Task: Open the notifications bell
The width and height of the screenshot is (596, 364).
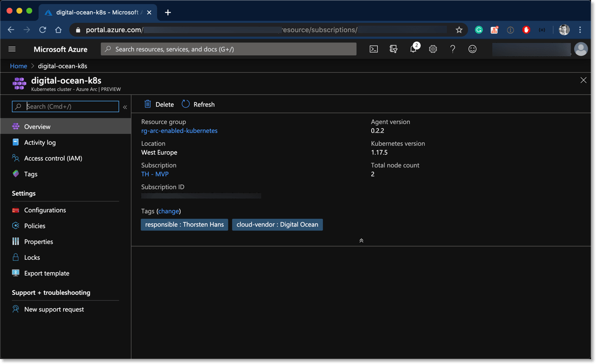Action: [x=414, y=49]
